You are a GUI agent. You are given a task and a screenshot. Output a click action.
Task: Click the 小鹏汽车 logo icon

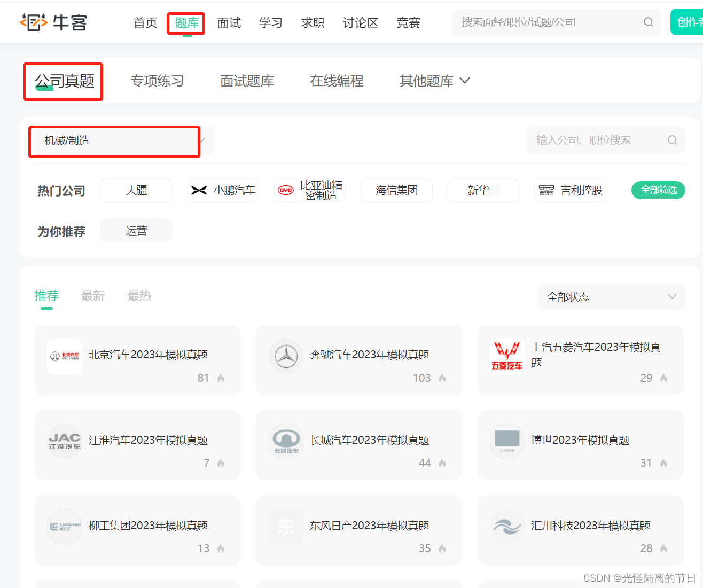click(199, 190)
